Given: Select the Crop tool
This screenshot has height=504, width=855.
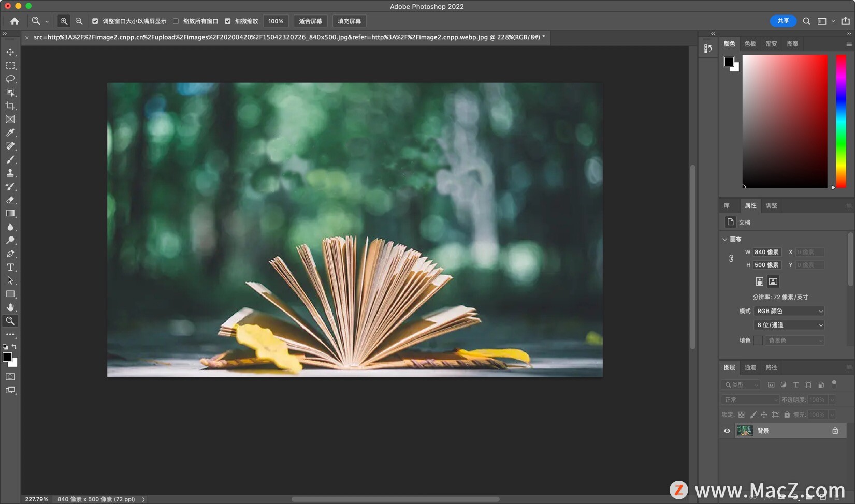Looking at the screenshot, I should [10, 106].
